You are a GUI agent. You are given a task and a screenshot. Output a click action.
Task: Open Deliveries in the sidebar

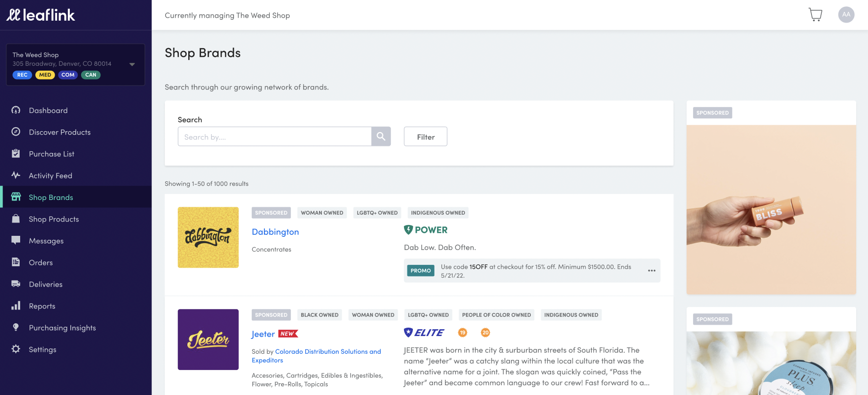click(46, 283)
